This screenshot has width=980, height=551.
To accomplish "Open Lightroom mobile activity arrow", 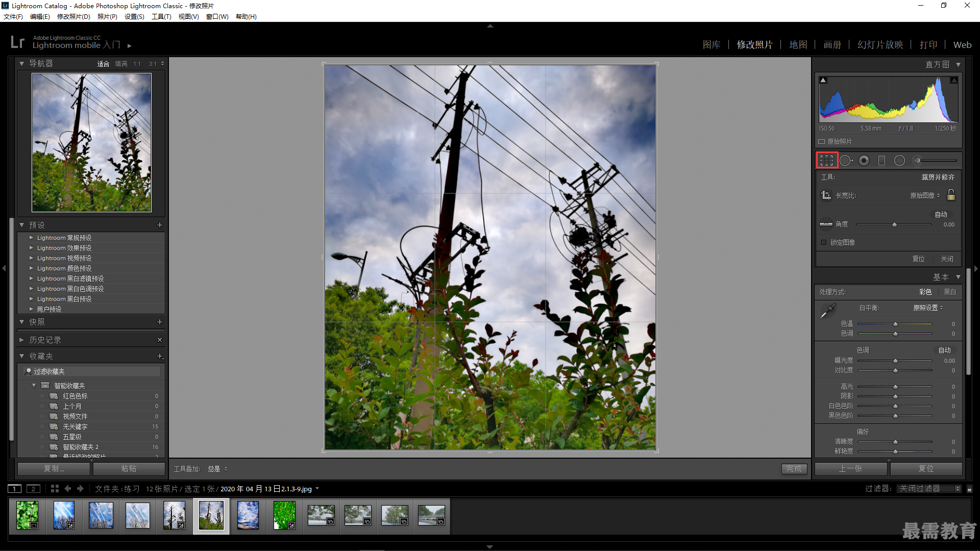I will (130, 46).
